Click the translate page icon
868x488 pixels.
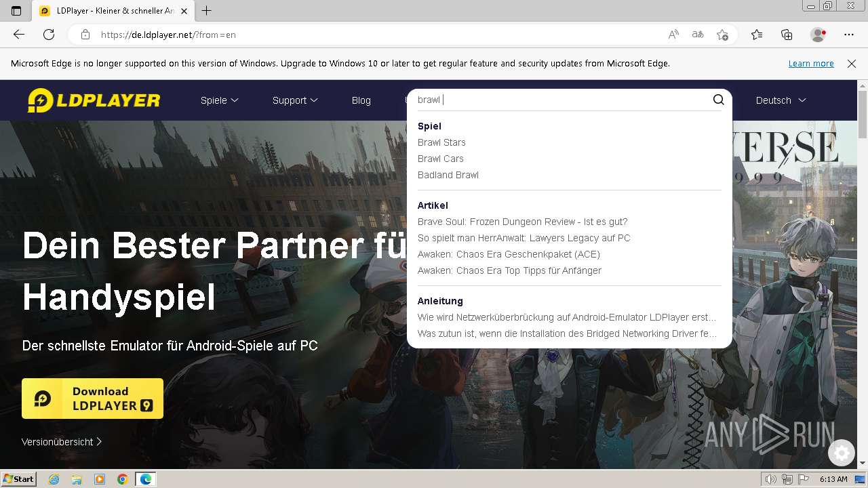[698, 35]
